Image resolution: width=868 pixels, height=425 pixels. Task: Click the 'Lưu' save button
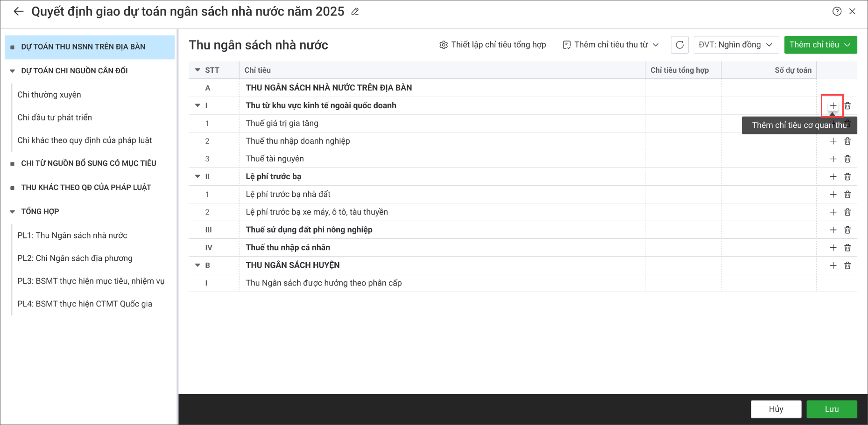[831, 409]
